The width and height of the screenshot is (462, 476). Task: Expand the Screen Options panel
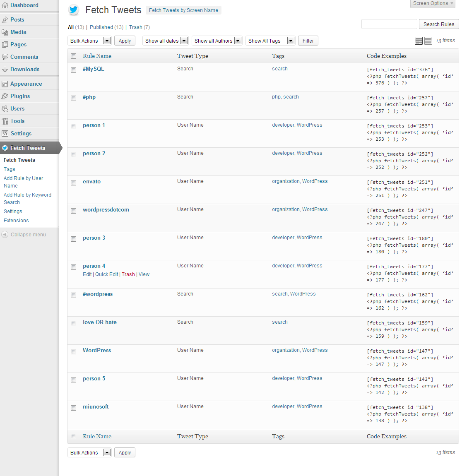click(433, 3)
